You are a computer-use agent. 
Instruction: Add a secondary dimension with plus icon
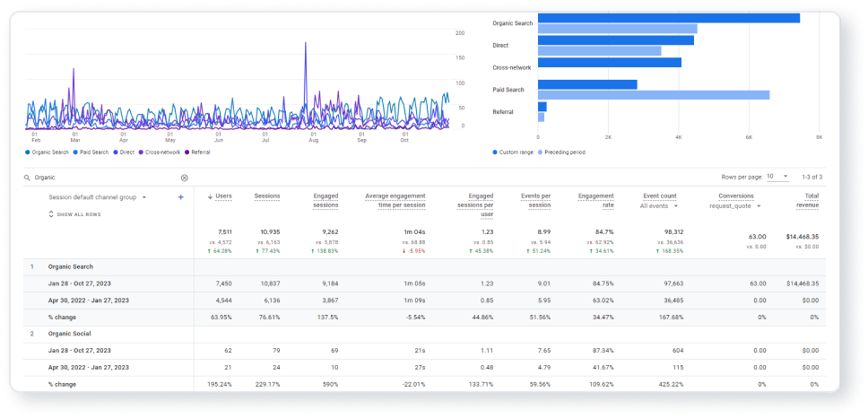coord(180,197)
